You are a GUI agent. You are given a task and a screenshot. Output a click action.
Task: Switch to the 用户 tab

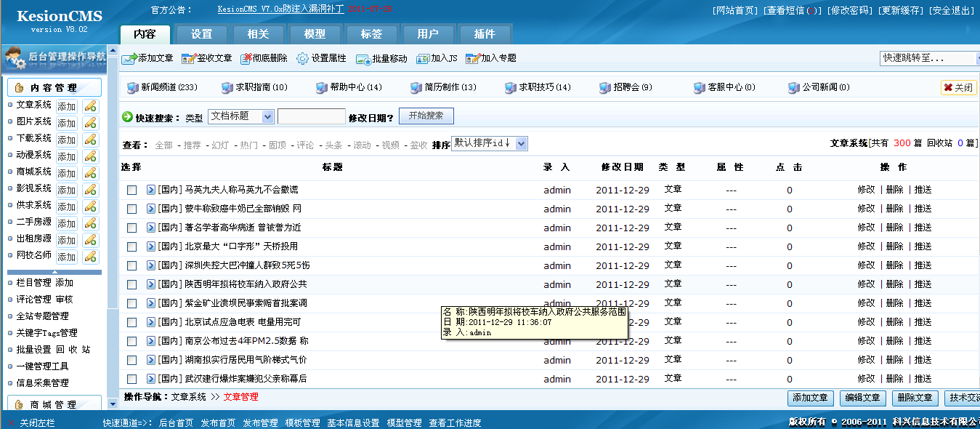pyautogui.click(x=429, y=34)
